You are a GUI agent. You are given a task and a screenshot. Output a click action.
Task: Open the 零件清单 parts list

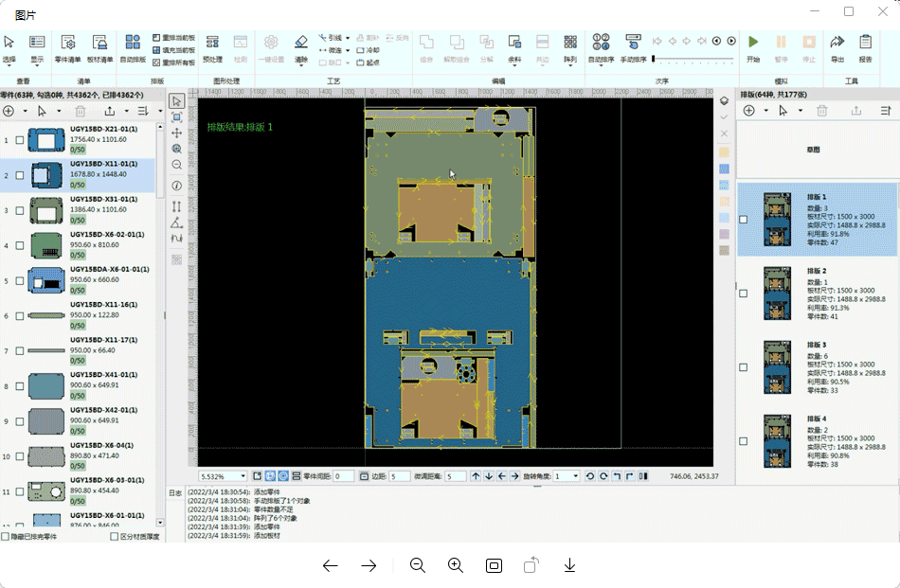[x=68, y=47]
